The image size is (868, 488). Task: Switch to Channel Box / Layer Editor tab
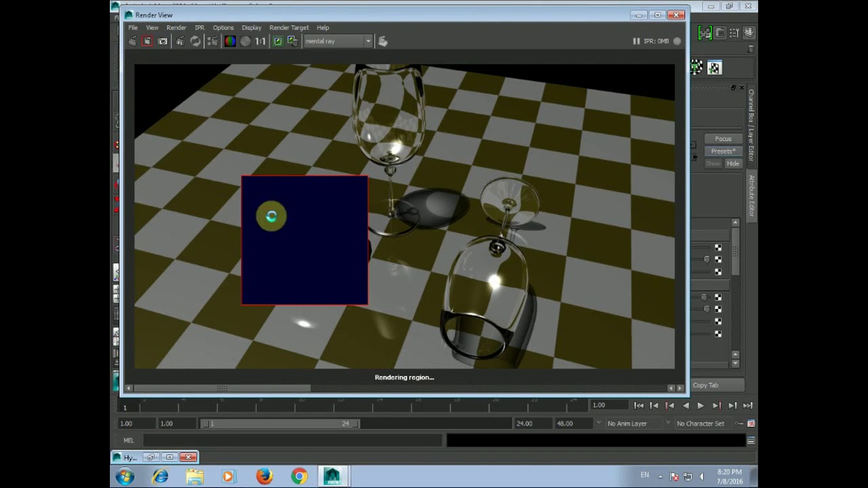pyautogui.click(x=751, y=125)
